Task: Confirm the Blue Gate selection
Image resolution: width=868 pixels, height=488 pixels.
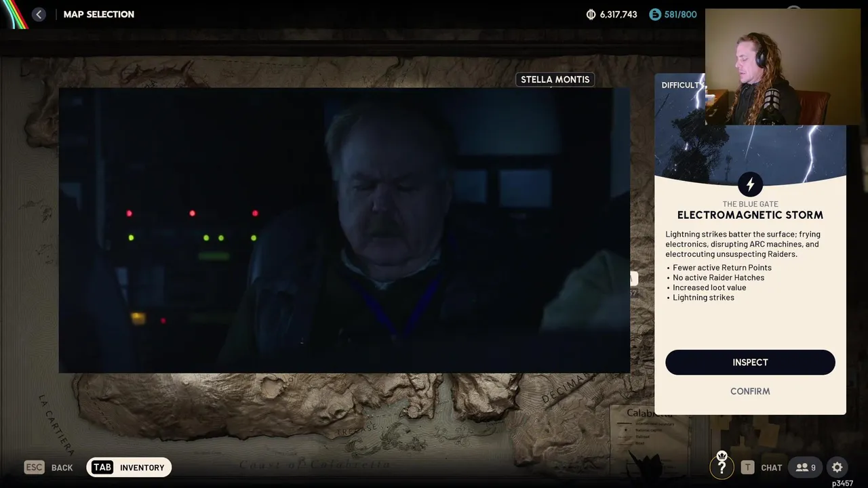Action: [750, 391]
